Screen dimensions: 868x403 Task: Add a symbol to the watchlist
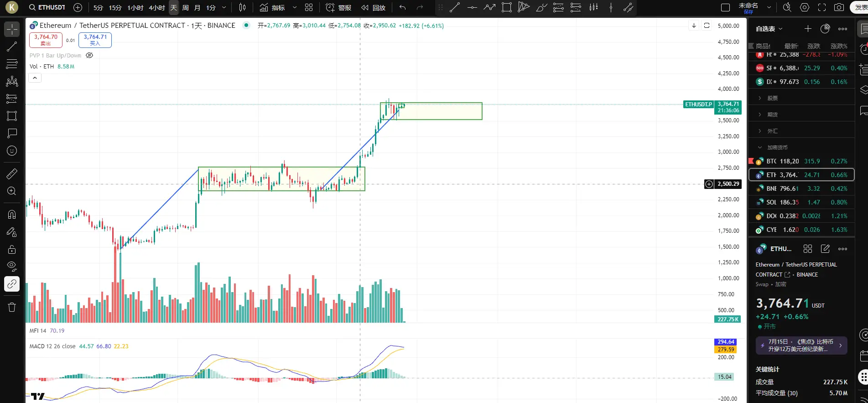coord(808,29)
